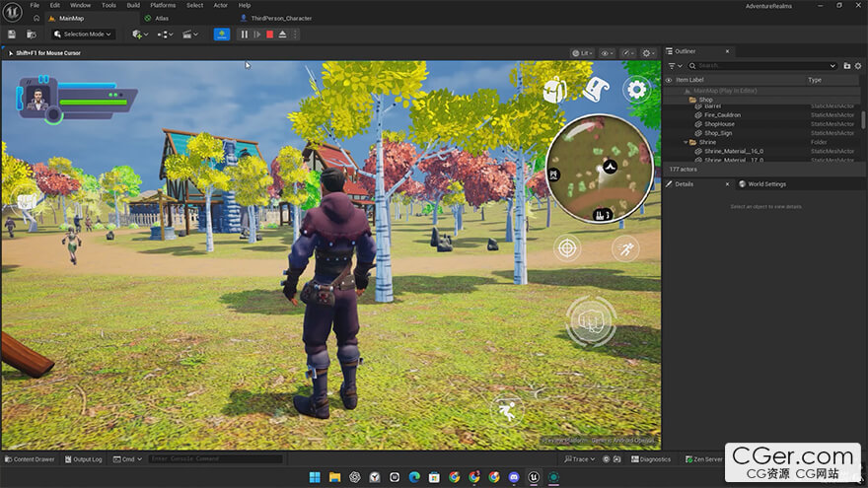Expand the Outliner filter dropdown
The width and height of the screenshot is (868, 488).
[675, 66]
